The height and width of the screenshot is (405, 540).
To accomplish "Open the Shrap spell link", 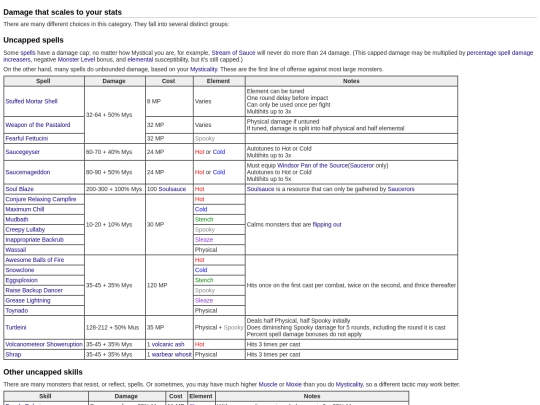I will 13,354.
